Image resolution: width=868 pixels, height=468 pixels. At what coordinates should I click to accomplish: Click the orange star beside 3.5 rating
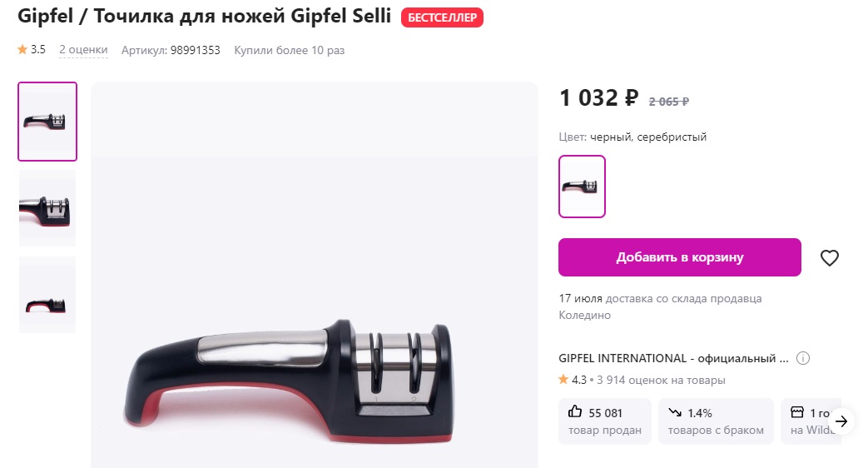[22, 49]
